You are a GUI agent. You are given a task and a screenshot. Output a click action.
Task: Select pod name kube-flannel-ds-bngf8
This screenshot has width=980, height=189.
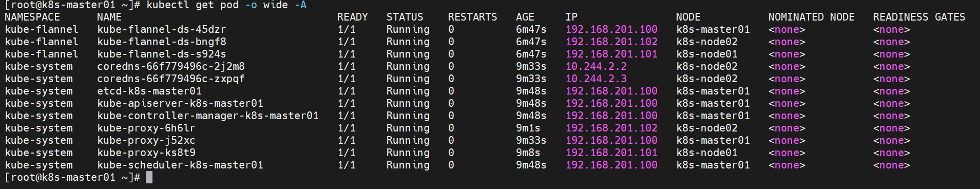[x=161, y=42]
